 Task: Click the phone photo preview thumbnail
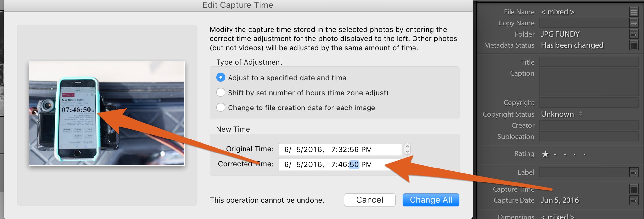[107, 113]
